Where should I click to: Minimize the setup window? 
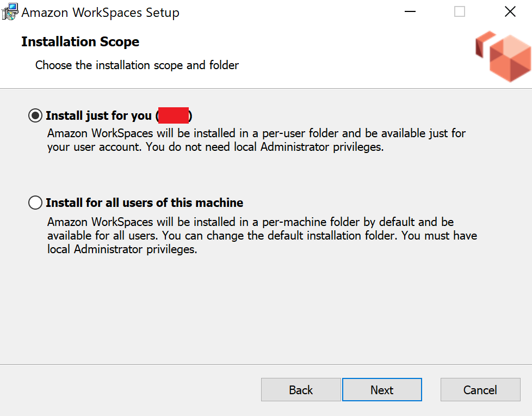410,11
